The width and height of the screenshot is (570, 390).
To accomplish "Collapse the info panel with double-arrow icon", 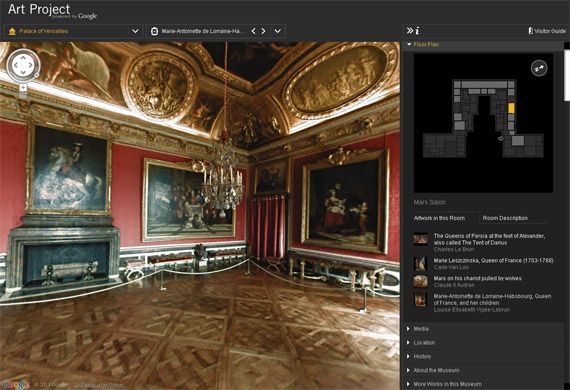I will 410,31.
